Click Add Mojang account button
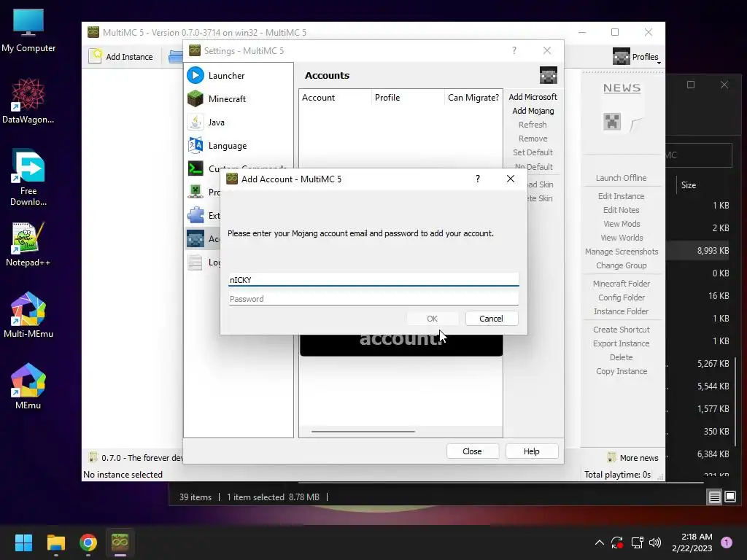The width and height of the screenshot is (747, 560). point(533,111)
